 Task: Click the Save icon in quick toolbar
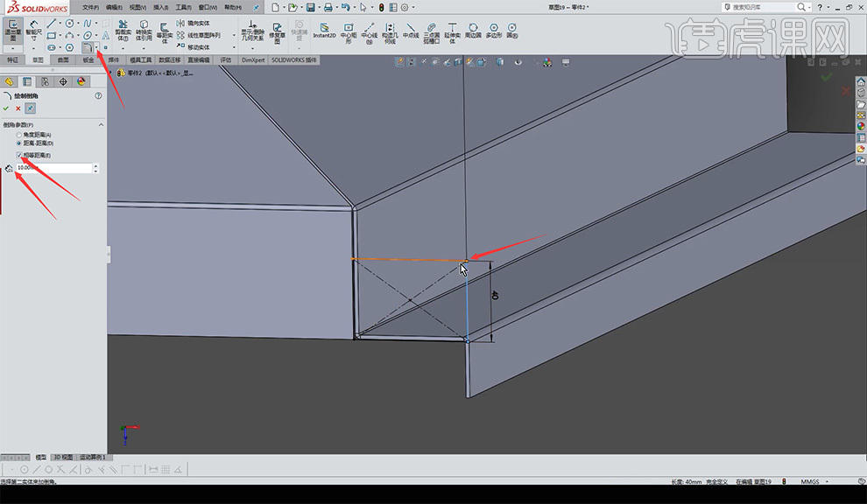click(x=309, y=7)
